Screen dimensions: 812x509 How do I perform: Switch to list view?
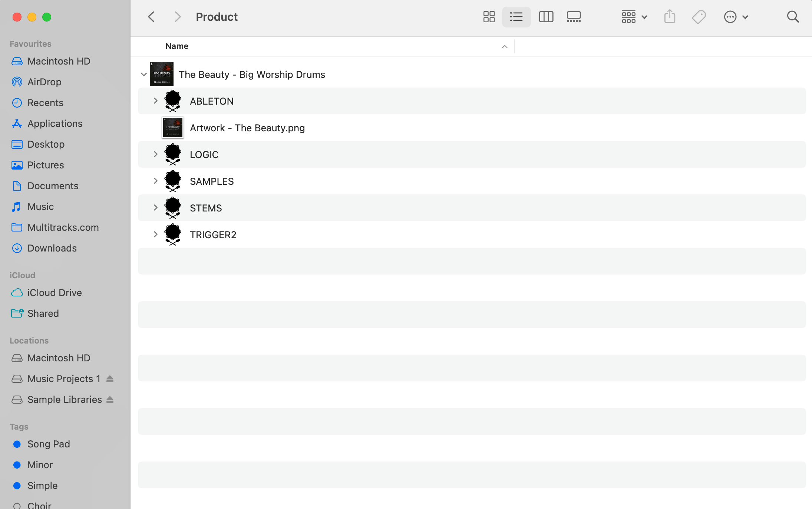click(x=516, y=17)
